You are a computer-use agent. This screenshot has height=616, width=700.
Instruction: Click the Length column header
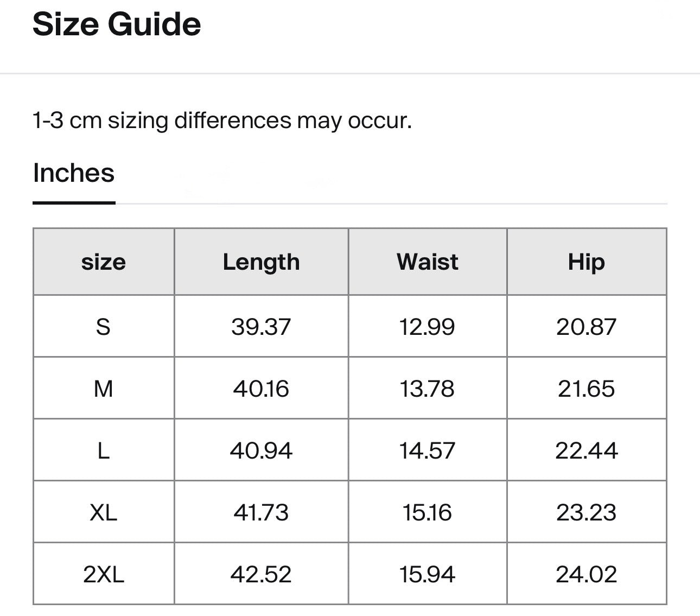262,262
